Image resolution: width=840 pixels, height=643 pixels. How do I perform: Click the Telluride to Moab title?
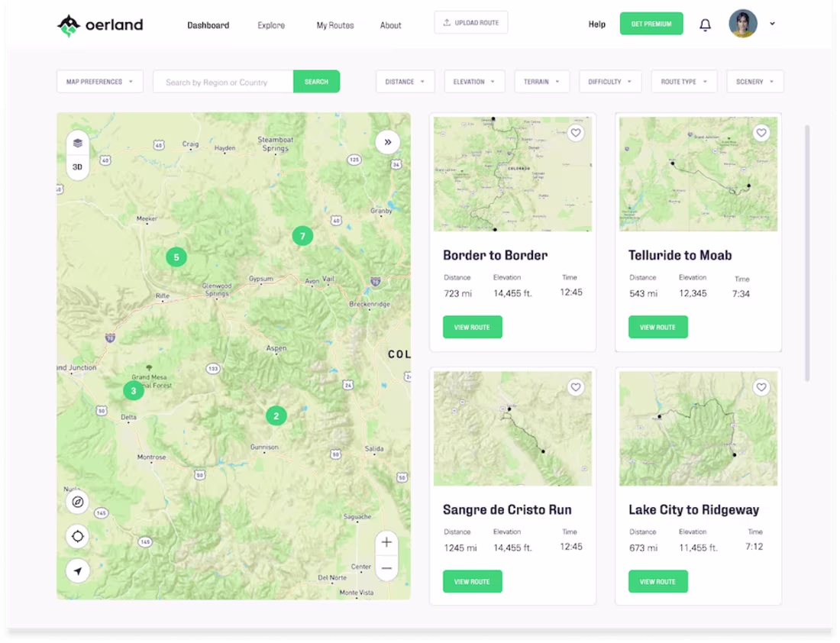[x=680, y=255]
